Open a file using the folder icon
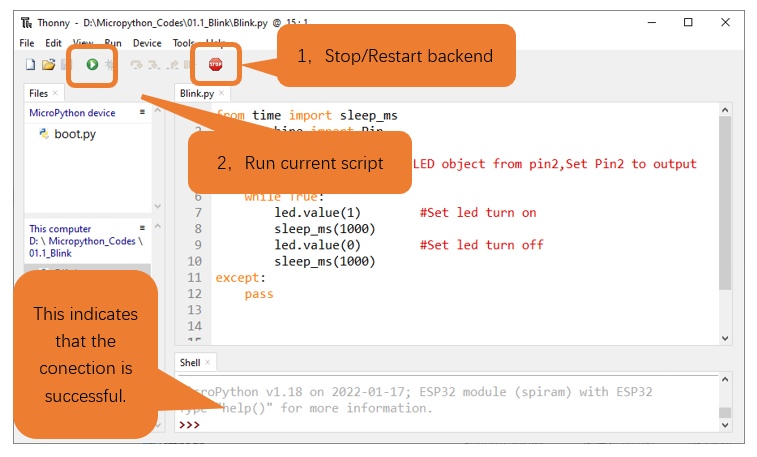 click(x=48, y=65)
